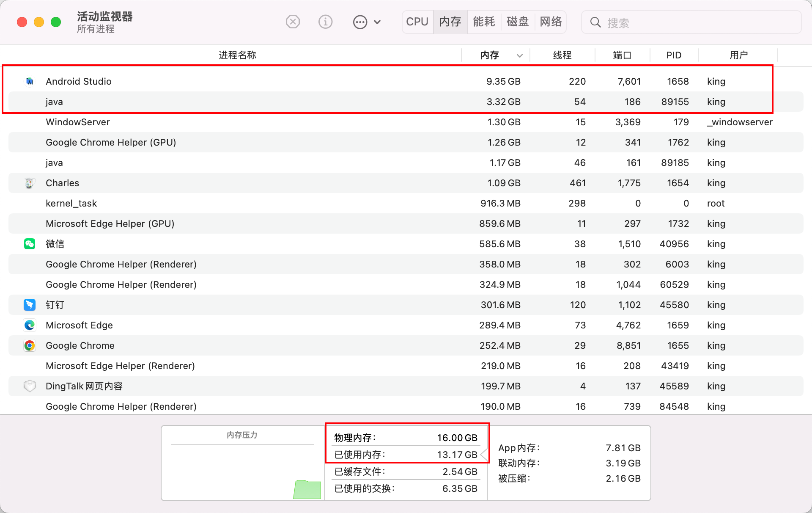Click the Android Studio app icon
Screen dimensions: 812x513
[30, 81]
